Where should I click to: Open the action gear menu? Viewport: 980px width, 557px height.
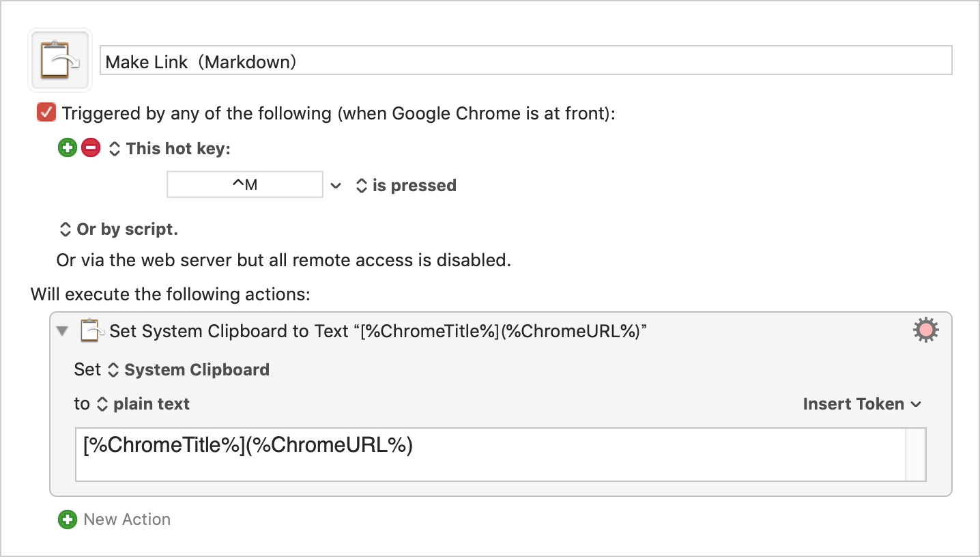coord(926,330)
